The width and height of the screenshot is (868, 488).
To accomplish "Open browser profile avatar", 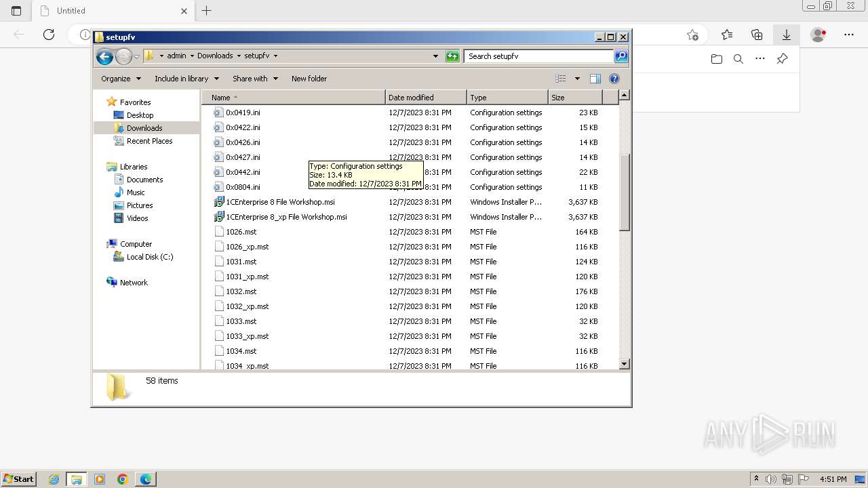I will coord(818,35).
